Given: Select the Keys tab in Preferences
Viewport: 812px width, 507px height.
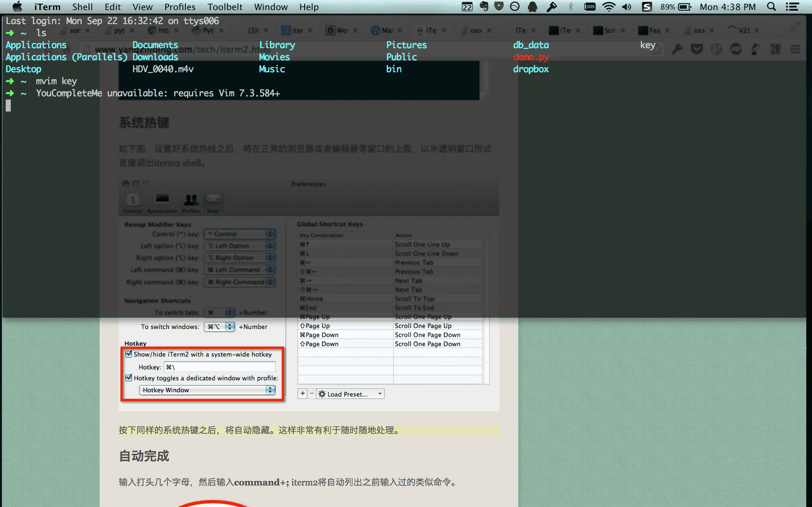Looking at the screenshot, I should pyautogui.click(x=213, y=201).
